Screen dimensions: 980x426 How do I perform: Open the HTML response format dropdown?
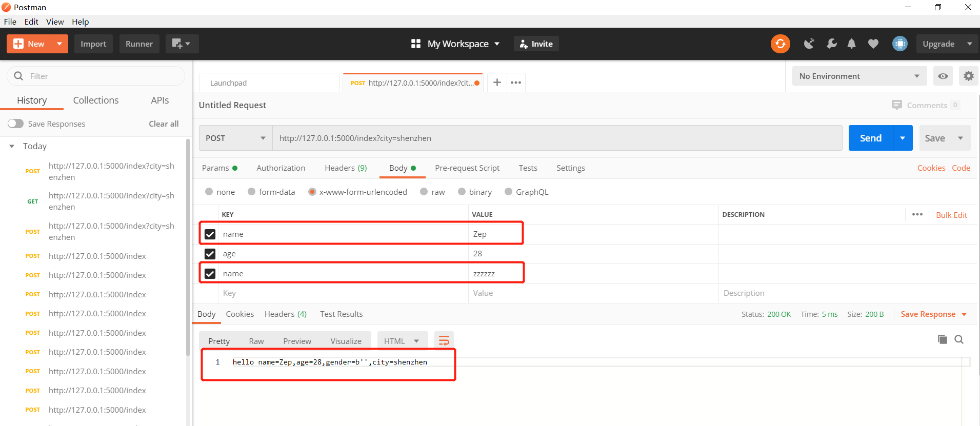(x=402, y=341)
